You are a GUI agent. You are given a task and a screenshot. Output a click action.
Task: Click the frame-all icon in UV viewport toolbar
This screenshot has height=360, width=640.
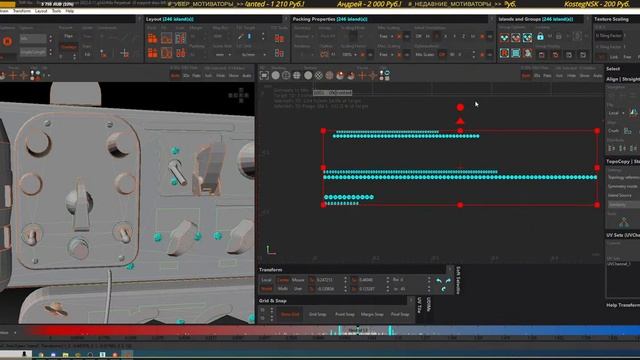[x=264, y=75]
